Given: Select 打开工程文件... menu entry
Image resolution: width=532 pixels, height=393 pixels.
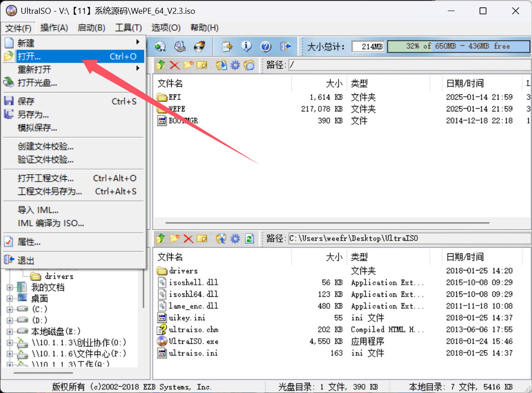Looking at the screenshot, I should pyautogui.click(x=74, y=178).
